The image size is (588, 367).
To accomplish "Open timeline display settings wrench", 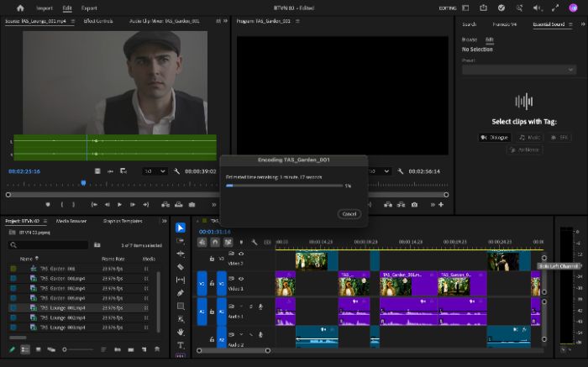I will point(255,242).
